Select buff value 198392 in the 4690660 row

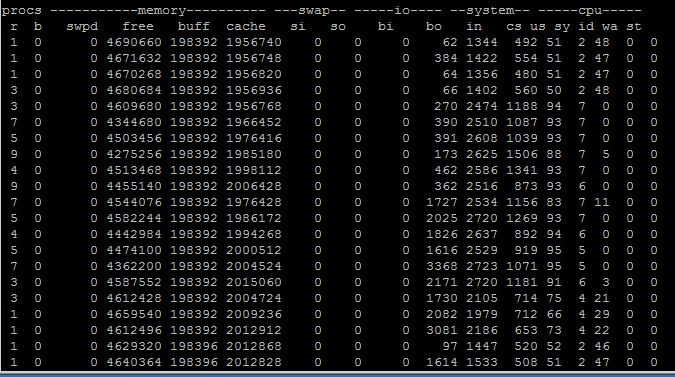(x=194, y=42)
